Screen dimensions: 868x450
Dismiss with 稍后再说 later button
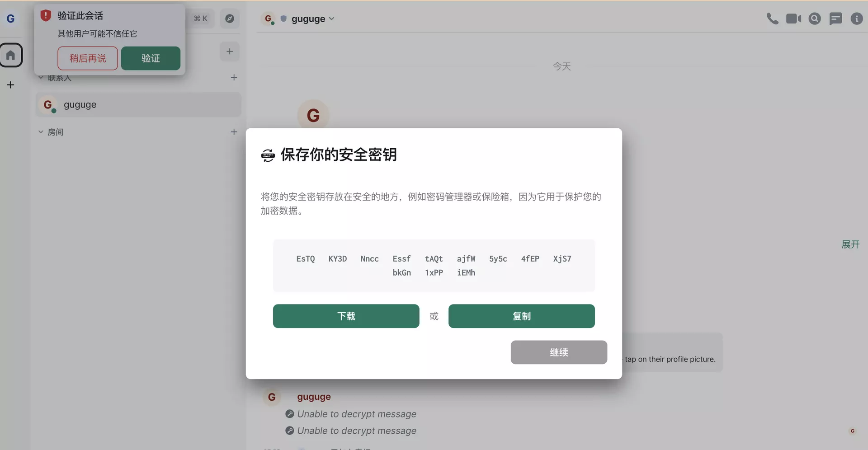(88, 58)
